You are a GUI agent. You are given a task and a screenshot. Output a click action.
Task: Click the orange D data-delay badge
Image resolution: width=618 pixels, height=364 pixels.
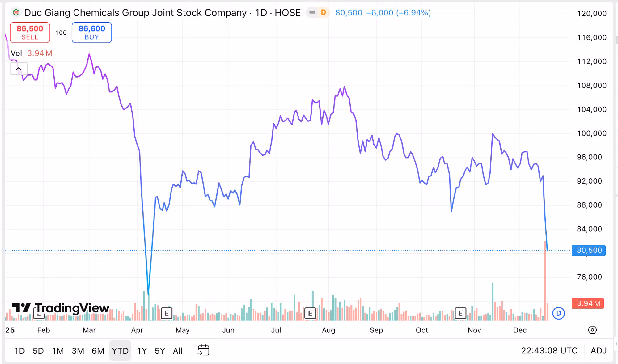(x=323, y=13)
